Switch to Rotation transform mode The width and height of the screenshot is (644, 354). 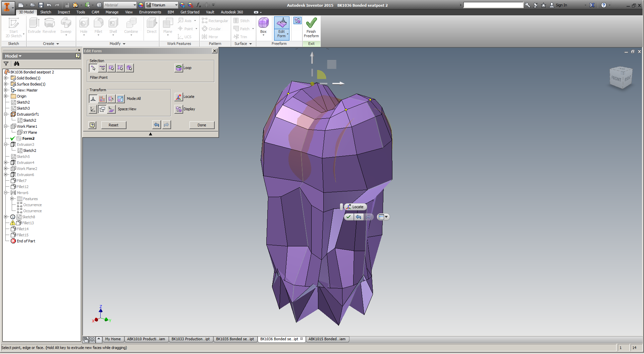pos(111,99)
